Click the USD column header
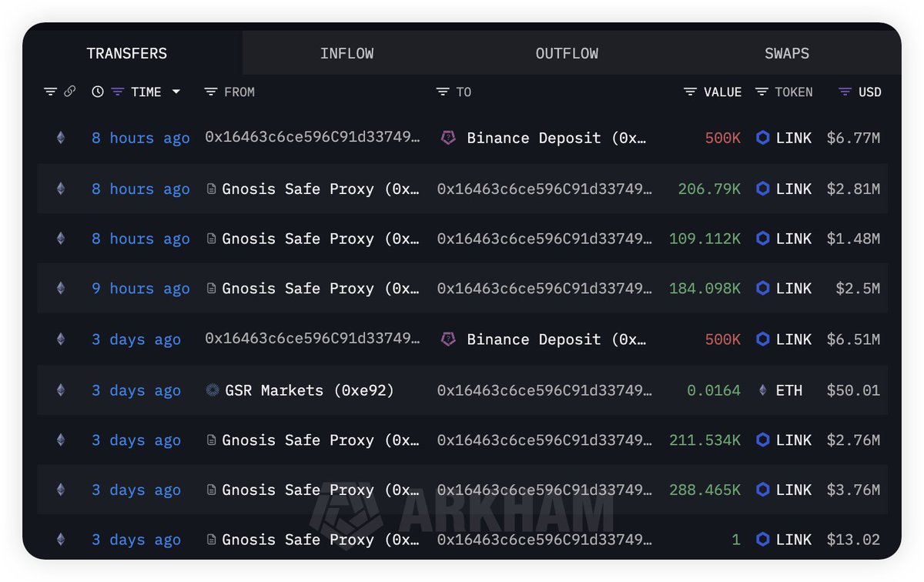Image resolution: width=924 pixels, height=582 pixels. pyautogui.click(x=870, y=92)
